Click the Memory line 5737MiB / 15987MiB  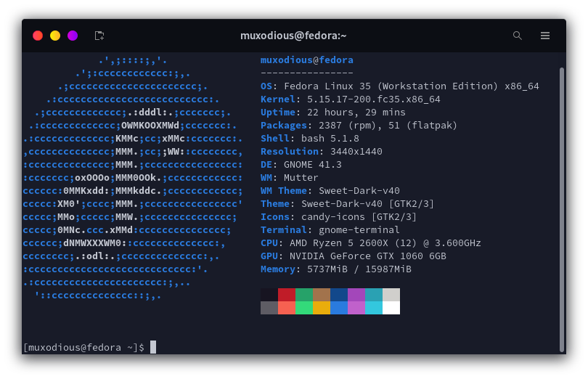pos(336,269)
